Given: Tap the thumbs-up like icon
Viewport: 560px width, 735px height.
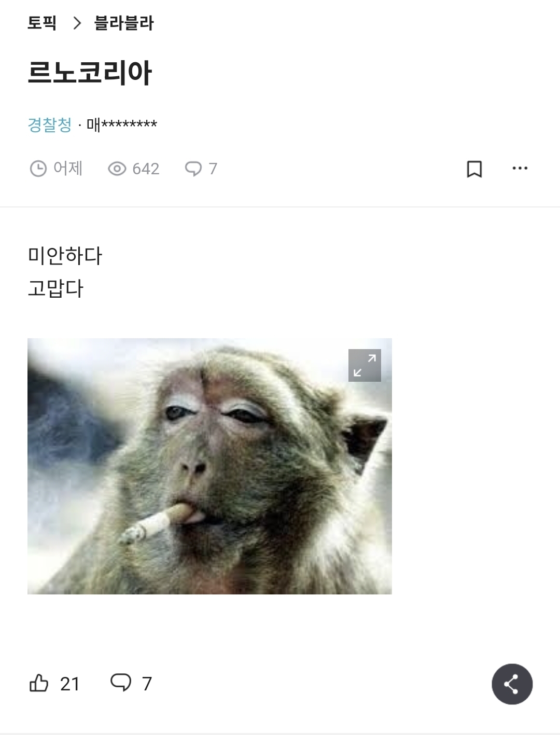Looking at the screenshot, I should [39, 683].
